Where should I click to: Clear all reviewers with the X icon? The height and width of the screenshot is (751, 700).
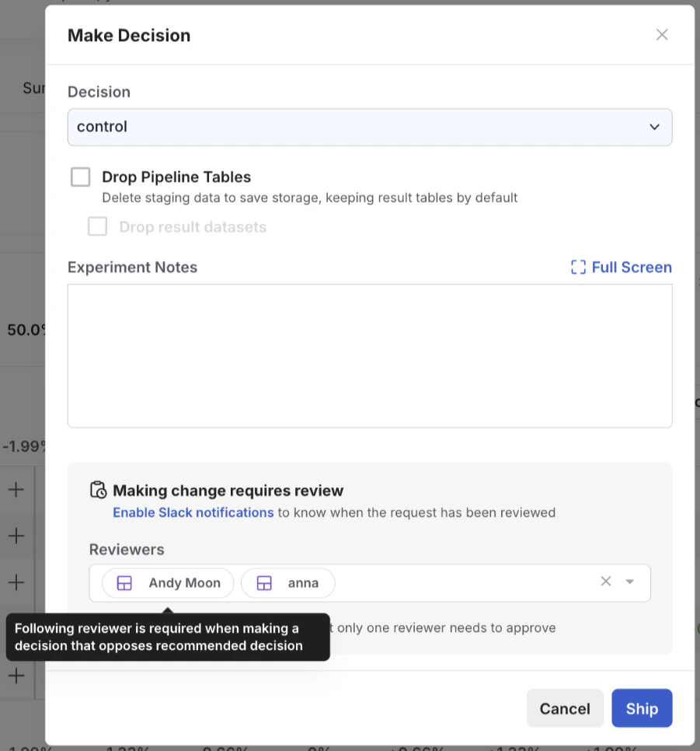[606, 582]
